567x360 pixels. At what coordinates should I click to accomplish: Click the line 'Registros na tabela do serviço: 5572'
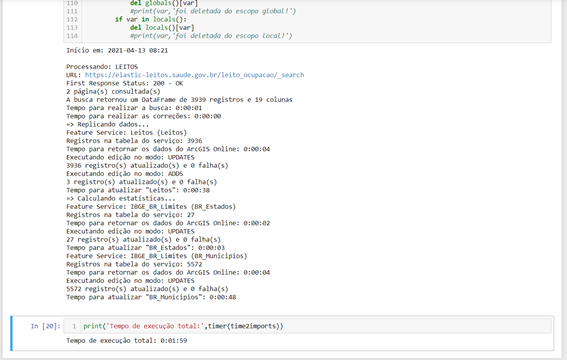pos(134,264)
